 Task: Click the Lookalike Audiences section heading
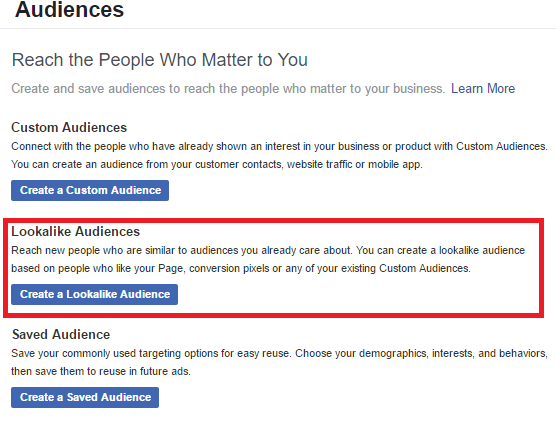[x=76, y=231]
